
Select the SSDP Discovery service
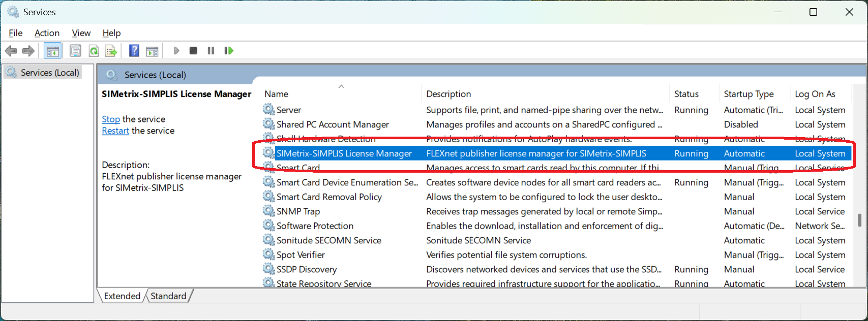click(x=307, y=269)
